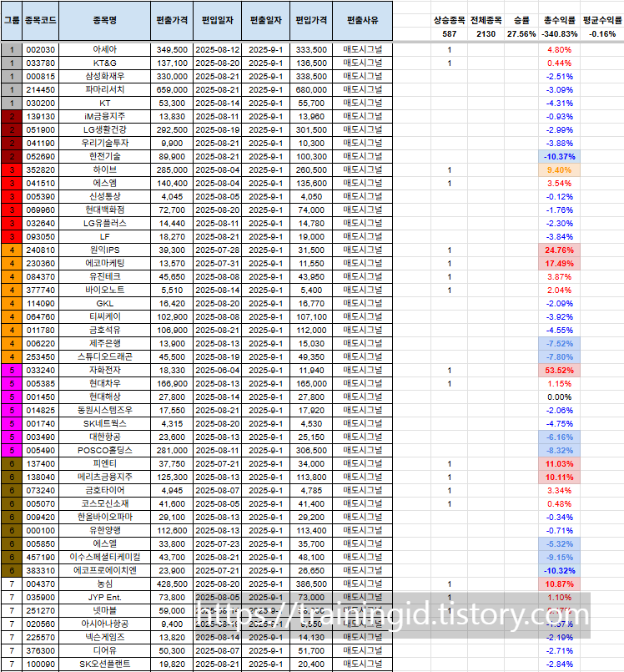Select the -10.37% return cell
Image resolution: width=624 pixels, height=672 pixels.
pyautogui.click(x=559, y=156)
